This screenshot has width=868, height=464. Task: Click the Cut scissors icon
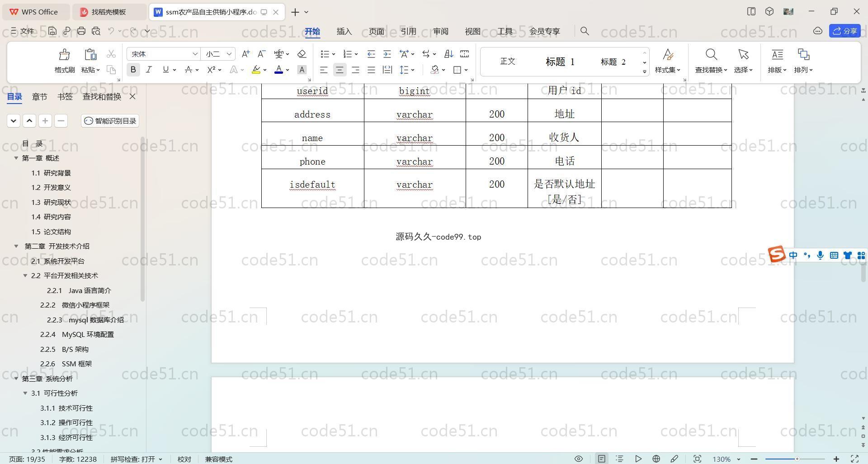point(111,54)
